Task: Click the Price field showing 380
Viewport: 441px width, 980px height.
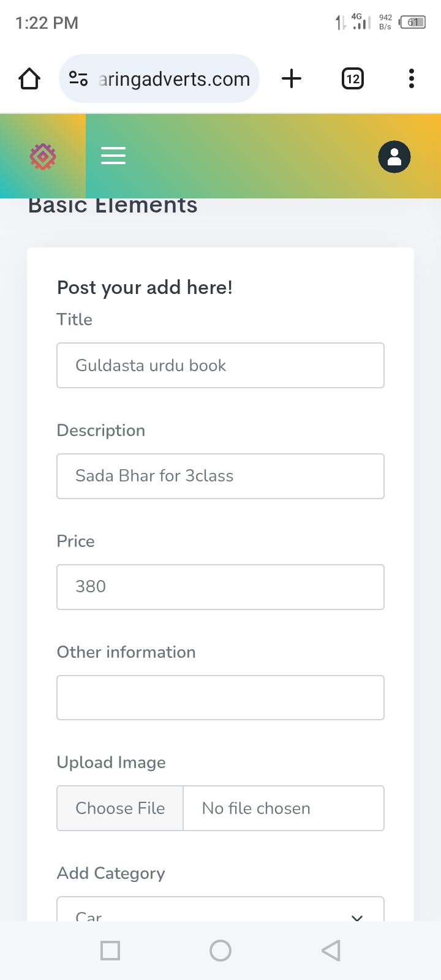Action: click(x=221, y=587)
